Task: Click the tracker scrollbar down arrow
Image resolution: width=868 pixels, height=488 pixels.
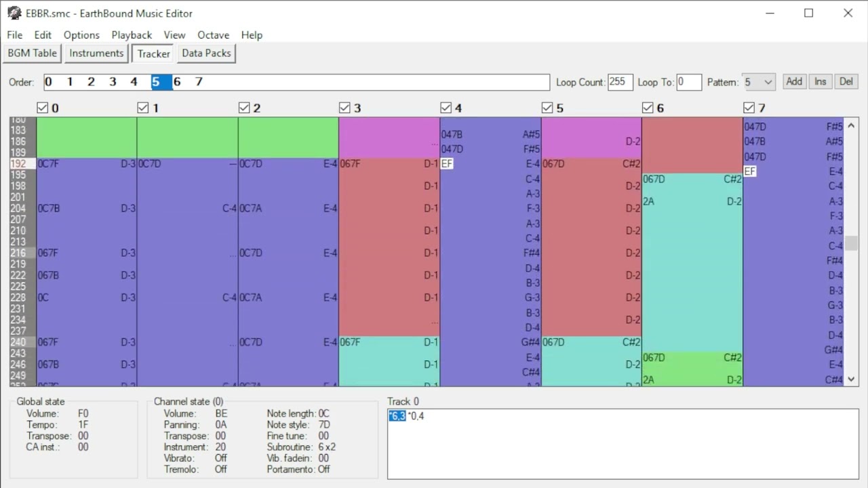Action: [x=852, y=380]
